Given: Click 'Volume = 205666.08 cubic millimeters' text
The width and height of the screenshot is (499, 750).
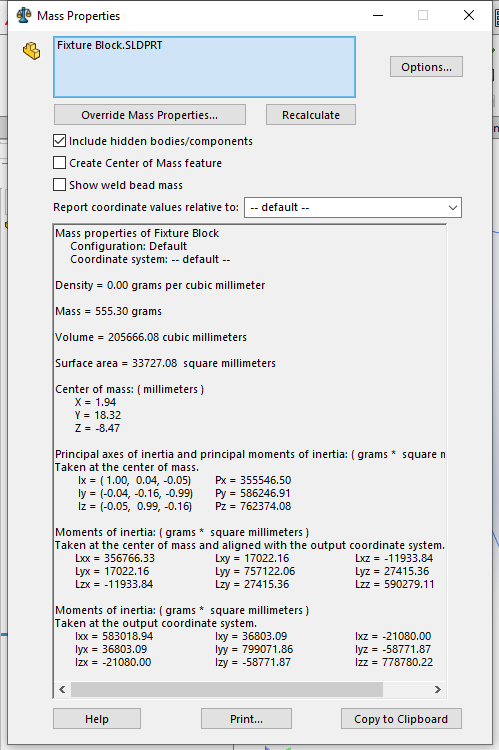Looking at the screenshot, I should (x=151, y=337).
